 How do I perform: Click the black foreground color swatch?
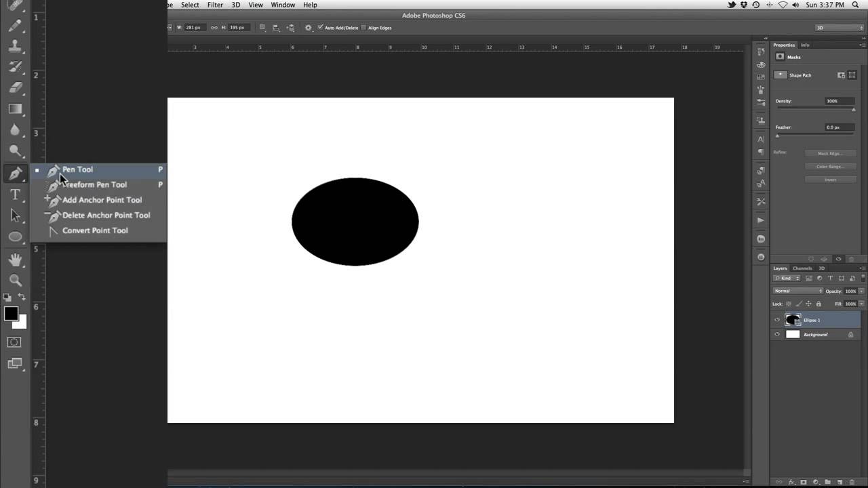tap(11, 314)
